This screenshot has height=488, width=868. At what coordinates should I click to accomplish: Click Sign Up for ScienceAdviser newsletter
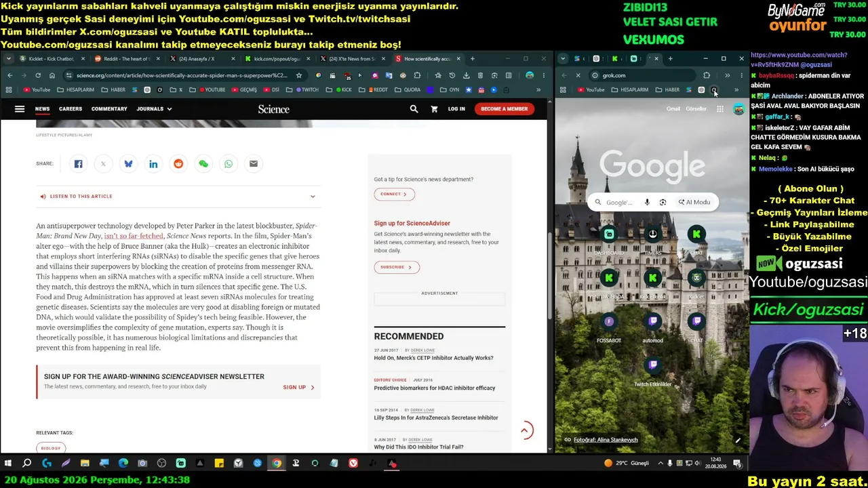[x=298, y=388]
